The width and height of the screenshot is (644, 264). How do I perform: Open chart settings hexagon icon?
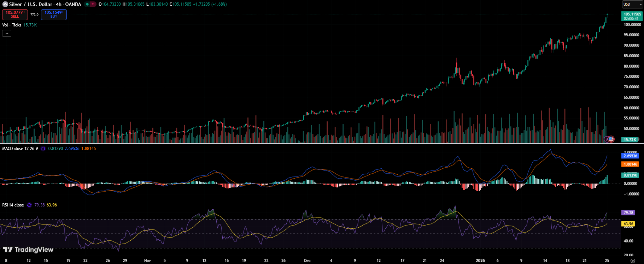pos(633,260)
